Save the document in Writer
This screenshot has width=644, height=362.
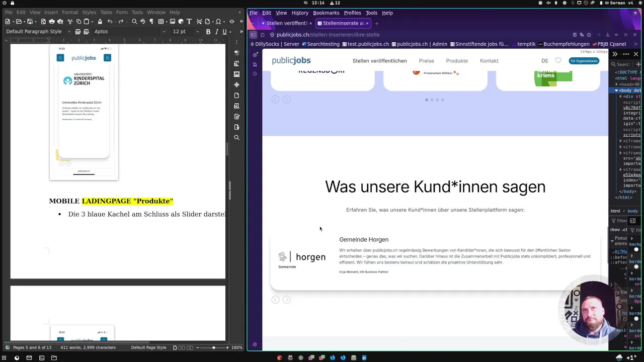tap(30, 22)
